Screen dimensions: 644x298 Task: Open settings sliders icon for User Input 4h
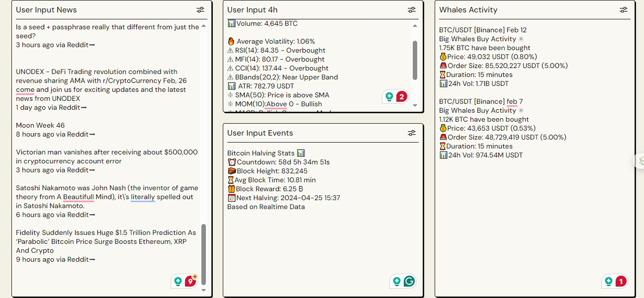coord(412,10)
